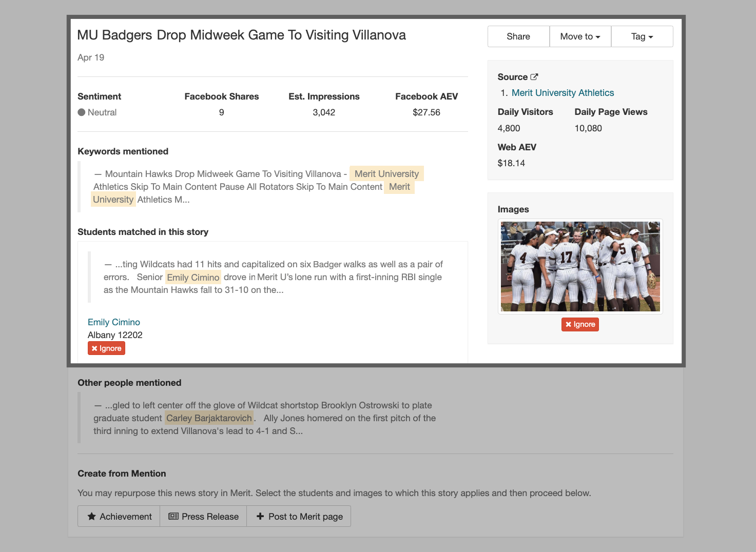Click the Share button
The width and height of the screenshot is (756, 552).
(x=518, y=36)
